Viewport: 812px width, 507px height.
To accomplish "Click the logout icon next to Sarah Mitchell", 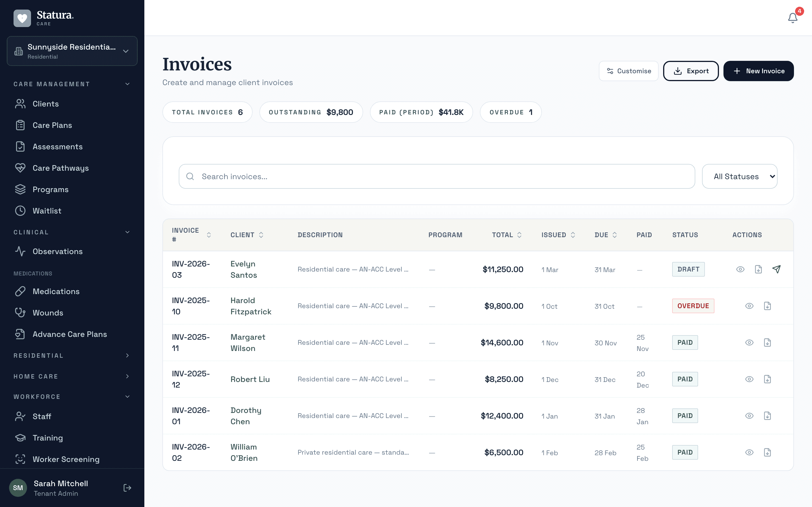I will coord(127,488).
